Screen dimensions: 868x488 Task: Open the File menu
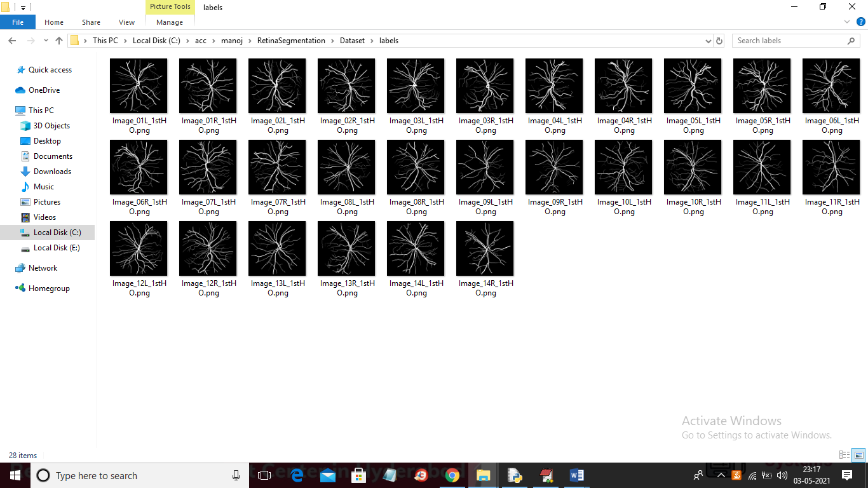point(18,22)
